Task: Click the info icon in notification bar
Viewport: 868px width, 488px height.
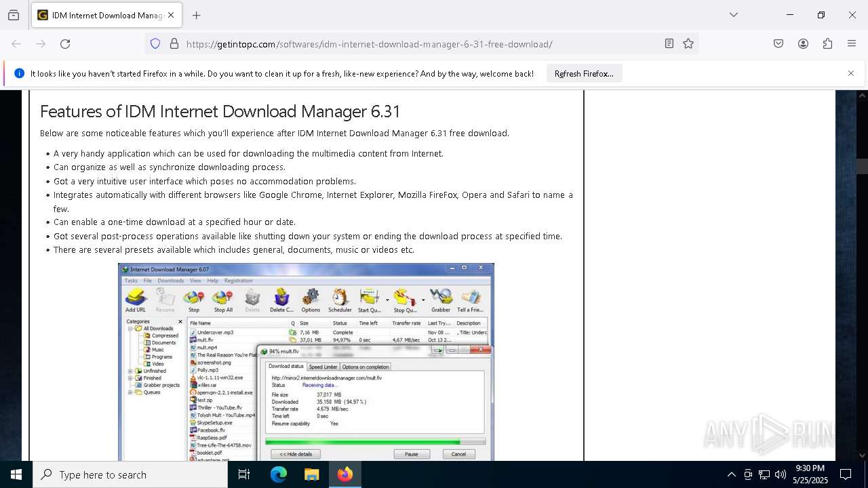Action: point(19,74)
